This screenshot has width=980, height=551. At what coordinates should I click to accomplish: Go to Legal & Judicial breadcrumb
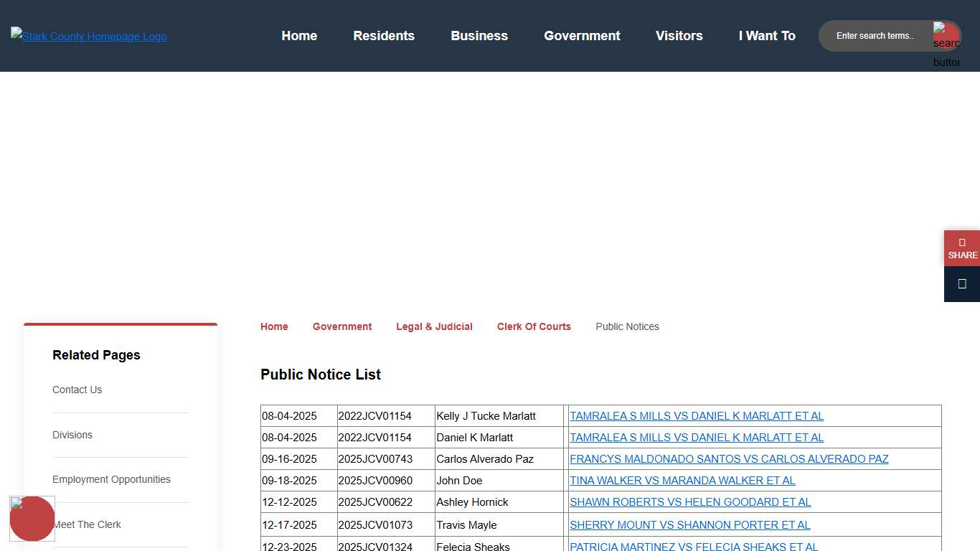coord(434,326)
